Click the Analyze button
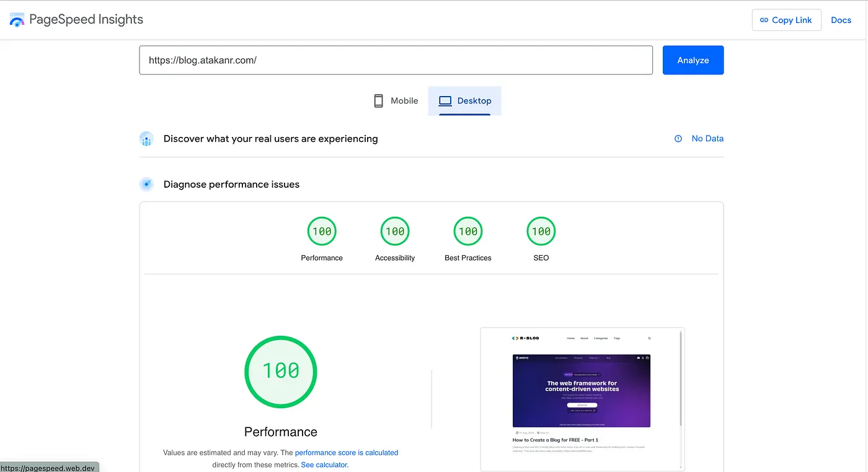Image resolution: width=868 pixels, height=472 pixels. pos(693,60)
